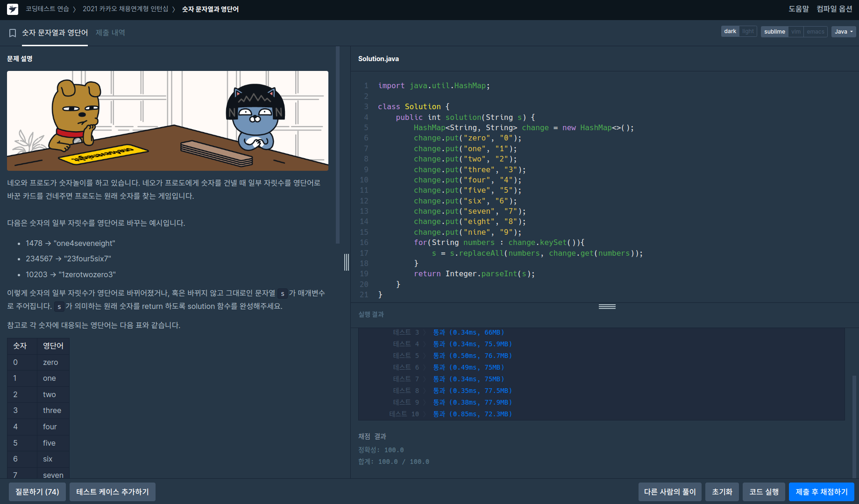Go to 2021 카카오 채용연계형 인턴십 breadcrumb
This screenshot has height=504, width=859.
(x=125, y=9)
